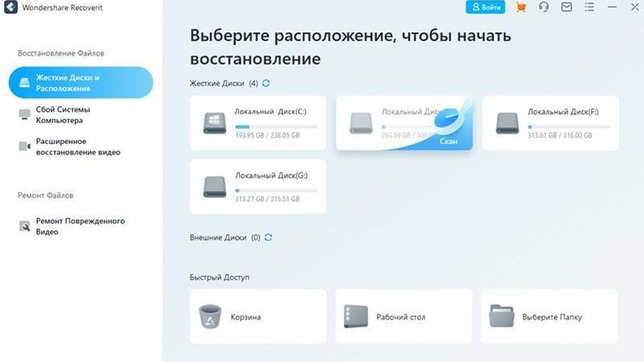
Task: Click the folder icon in Выберите Папку card
Action: click(x=502, y=316)
